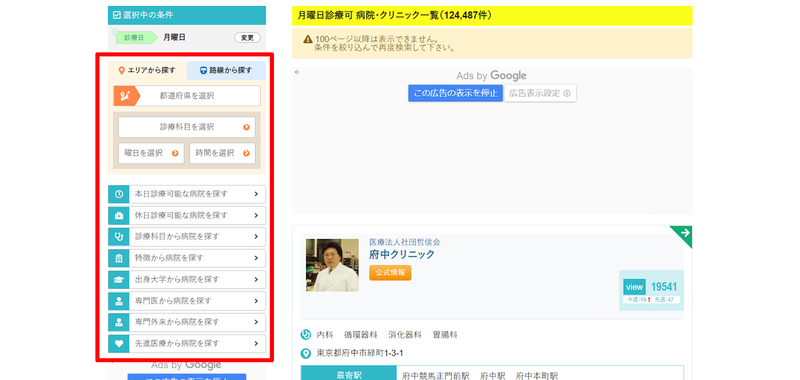Open the 診療科目を選択 dropdown

pyautogui.click(x=187, y=127)
